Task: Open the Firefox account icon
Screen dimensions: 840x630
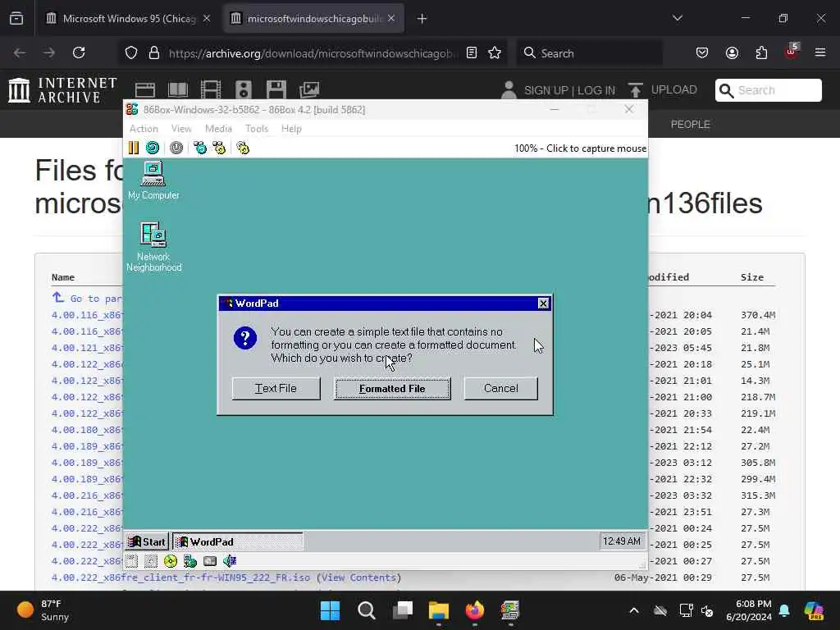Action: (x=732, y=52)
